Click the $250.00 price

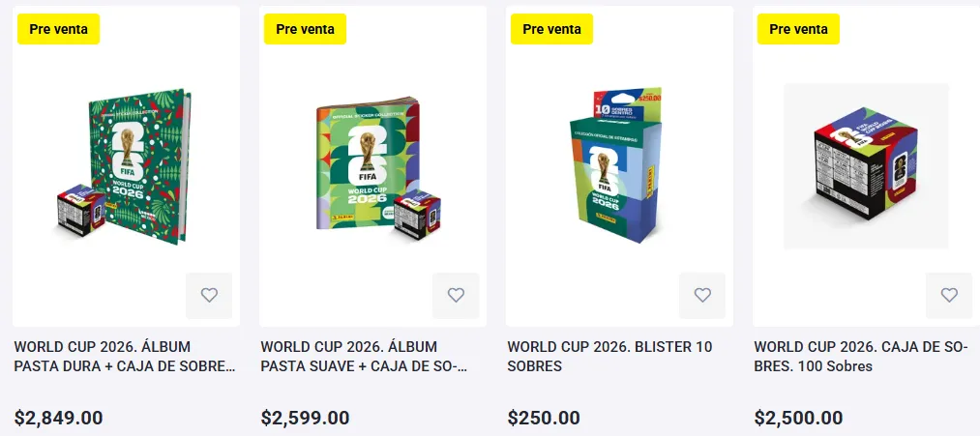pyautogui.click(x=544, y=419)
